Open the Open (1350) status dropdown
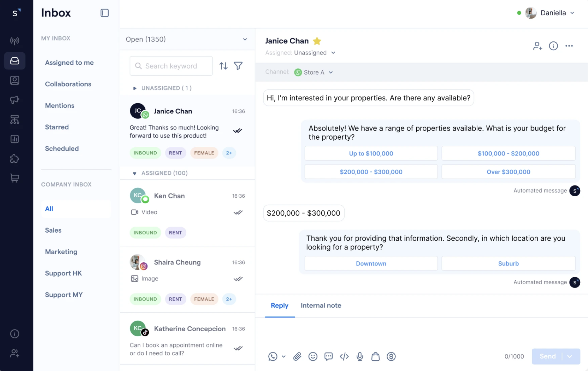The width and height of the screenshot is (588, 371). click(x=187, y=39)
